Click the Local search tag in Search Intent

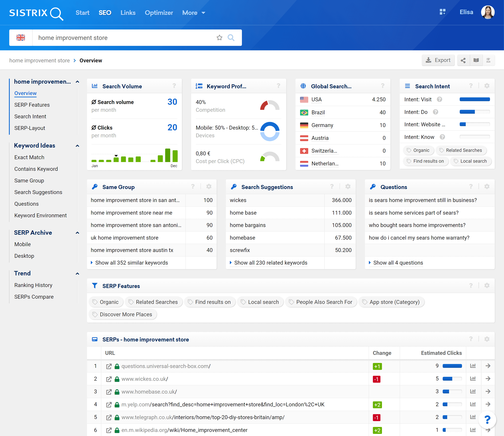470,161
